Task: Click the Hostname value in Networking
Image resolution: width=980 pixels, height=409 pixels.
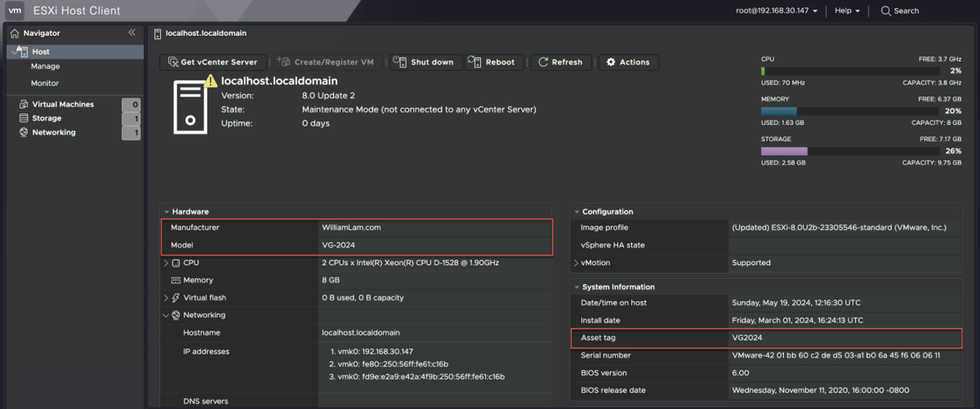Action: coord(361,333)
